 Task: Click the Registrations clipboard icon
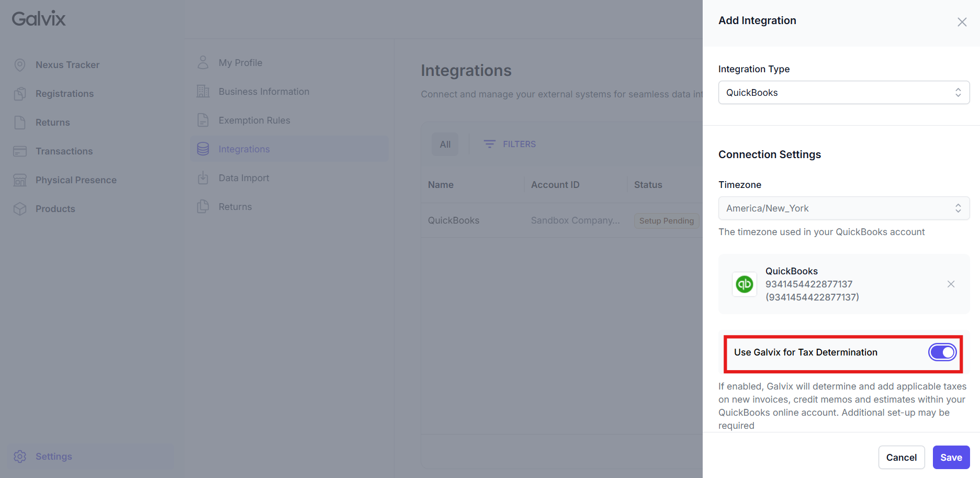(20, 94)
